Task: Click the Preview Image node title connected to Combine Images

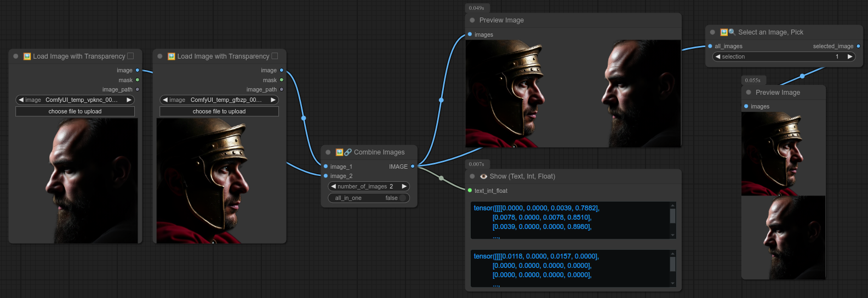Action: pos(501,20)
